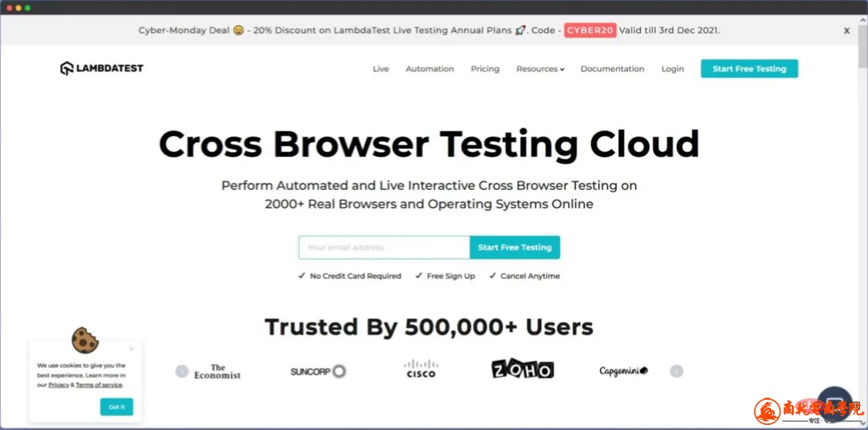Open the Live menu item

[x=381, y=69]
